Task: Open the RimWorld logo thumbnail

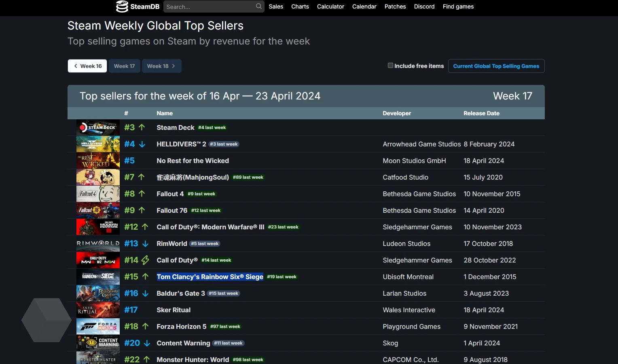Action: click(x=98, y=243)
